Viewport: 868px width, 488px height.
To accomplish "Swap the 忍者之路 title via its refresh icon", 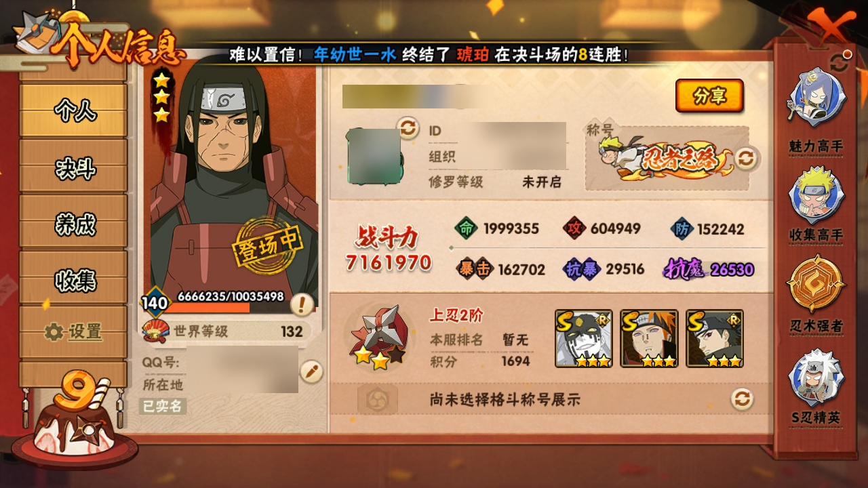I will point(745,159).
